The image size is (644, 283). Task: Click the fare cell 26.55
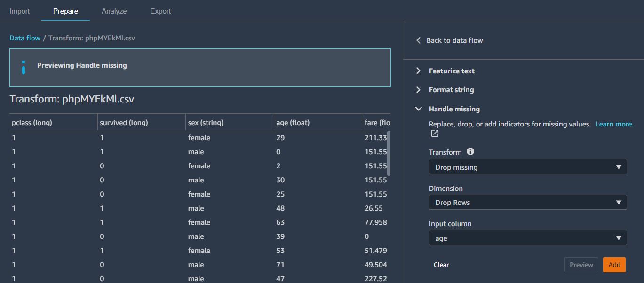pos(374,208)
